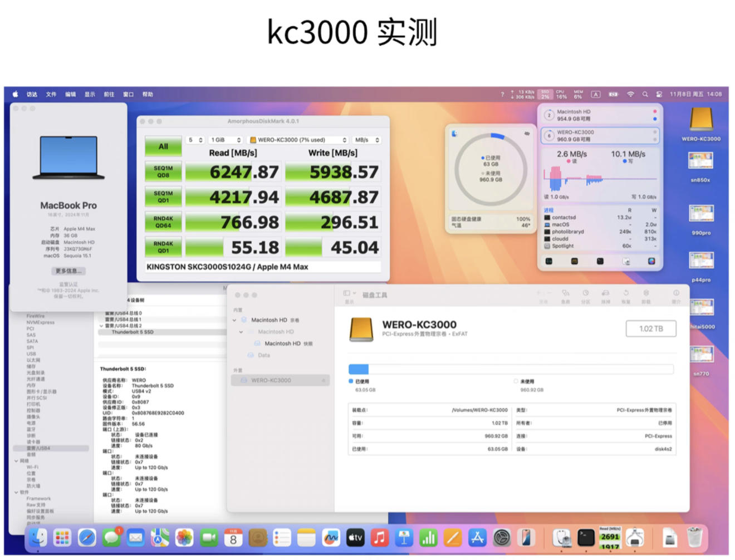Image resolution: width=735 pixels, height=560 pixels.
Task: Open the Mail app in the Dock
Action: click(135, 538)
